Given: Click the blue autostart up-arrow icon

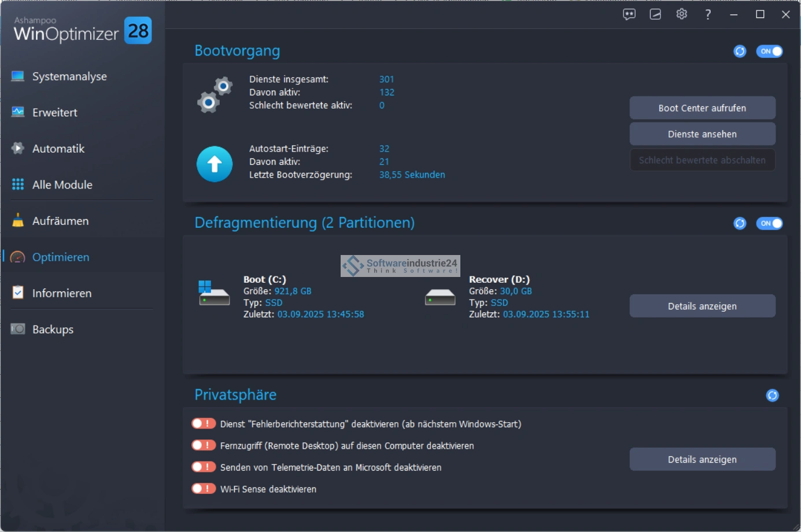Looking at the screenshot, I should [215, 164].
